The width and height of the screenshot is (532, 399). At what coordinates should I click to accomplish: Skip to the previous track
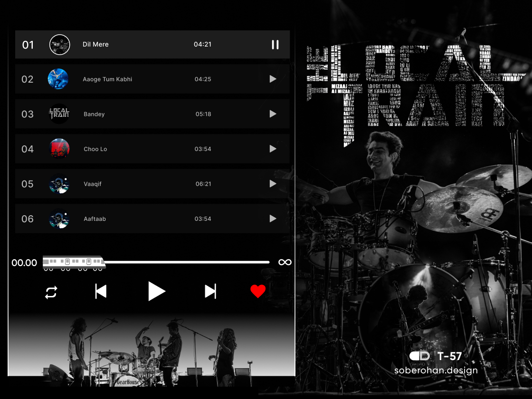coord(101,292)
